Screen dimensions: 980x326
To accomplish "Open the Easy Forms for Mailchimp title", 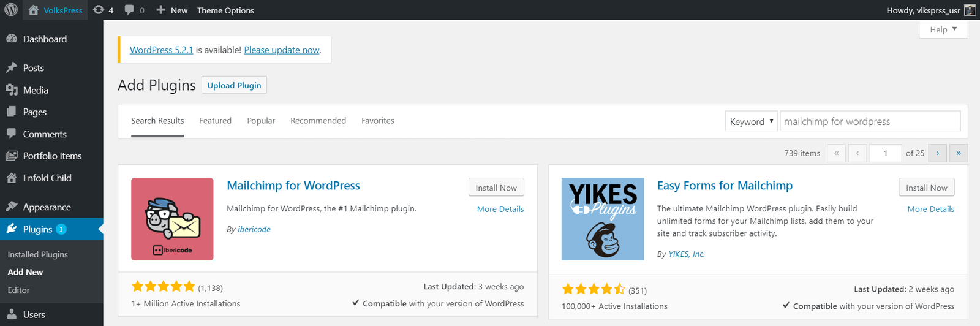I will click(725, 186).
